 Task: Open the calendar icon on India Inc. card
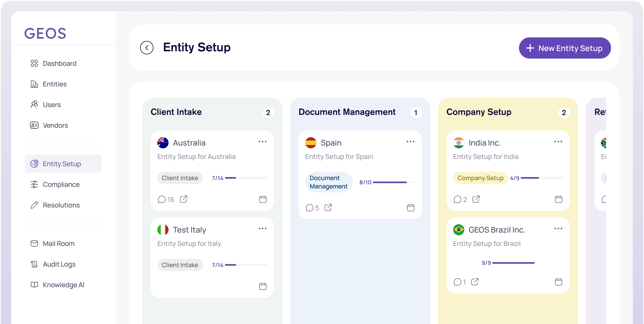[x=559, y=199]
